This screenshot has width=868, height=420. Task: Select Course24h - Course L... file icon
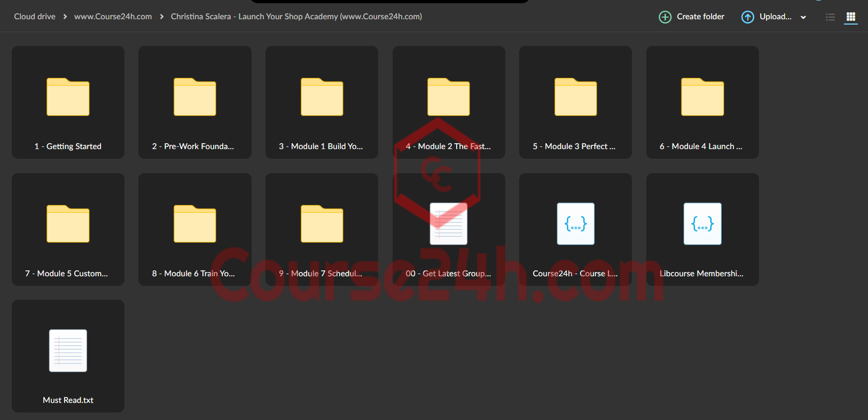coord(575,224)
